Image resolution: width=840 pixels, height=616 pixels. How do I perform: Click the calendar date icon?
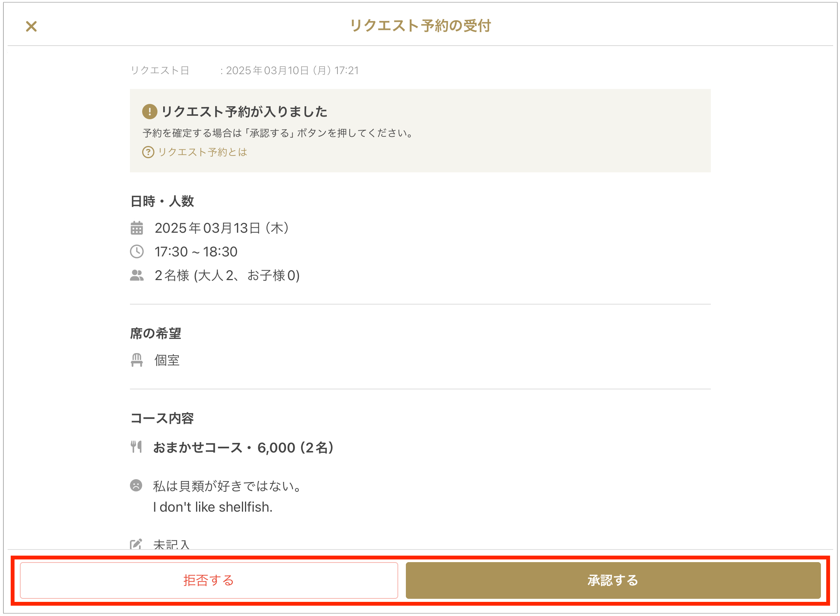tap(137, 228)
